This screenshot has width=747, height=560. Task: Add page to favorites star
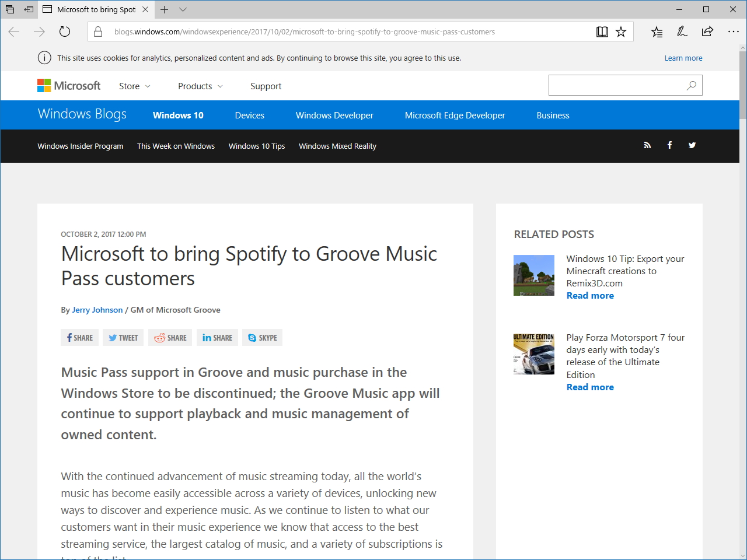coord(621,32)
